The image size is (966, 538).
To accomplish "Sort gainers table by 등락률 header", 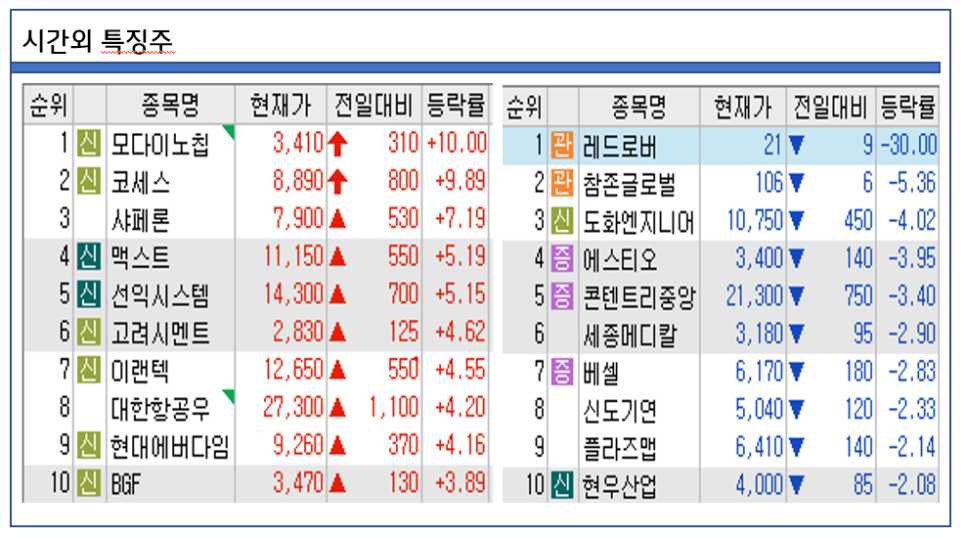I will point(456,105).
